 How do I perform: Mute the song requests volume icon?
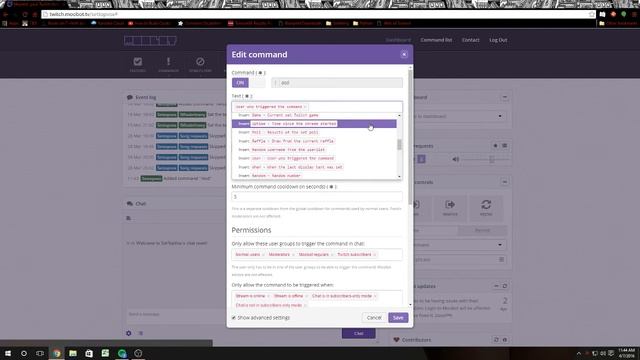pos(456,159)
